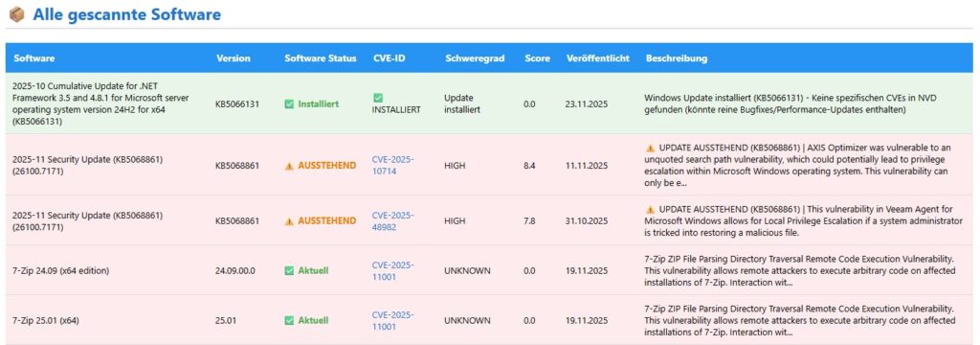Click AUSSTEHEND status text in CVE-2025-48982 row

pyautogui.click(x=327, y=221)
